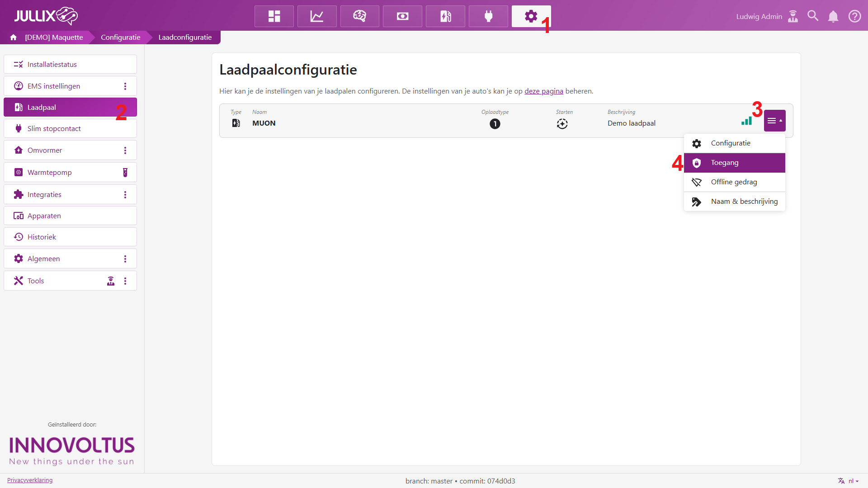Expand Integraties three-dot submenu
The image size is (868, 488).
125,195
